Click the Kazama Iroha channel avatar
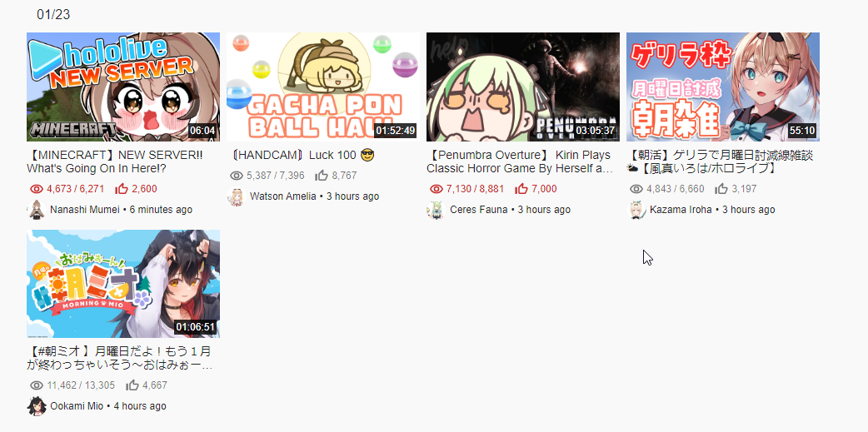 coord(636,210)
